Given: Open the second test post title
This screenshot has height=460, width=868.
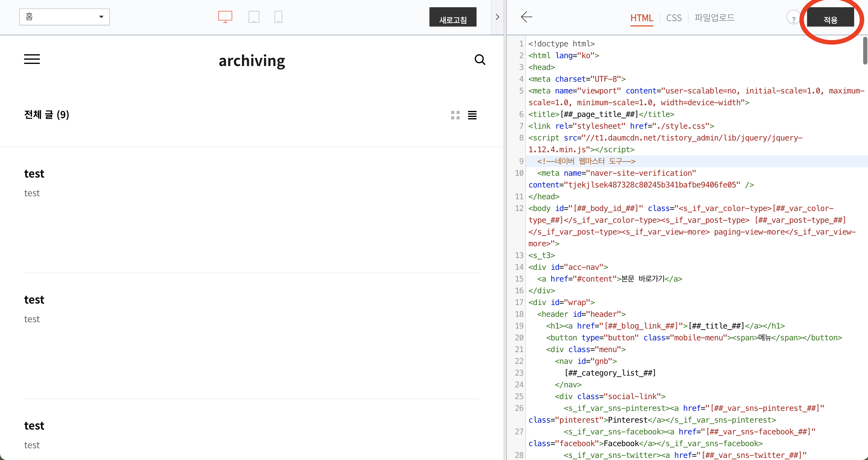Looking at the screenshot, I should (x=34, y=299).
